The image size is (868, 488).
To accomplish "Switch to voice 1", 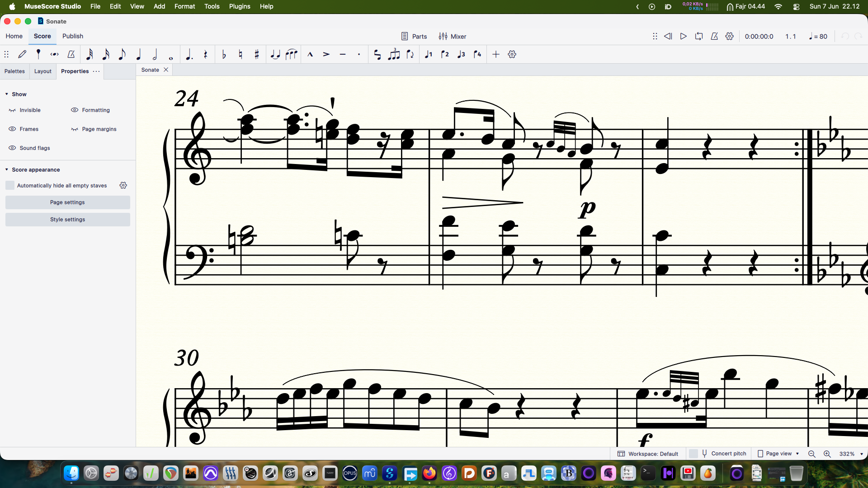I will (x=429, y=54).
